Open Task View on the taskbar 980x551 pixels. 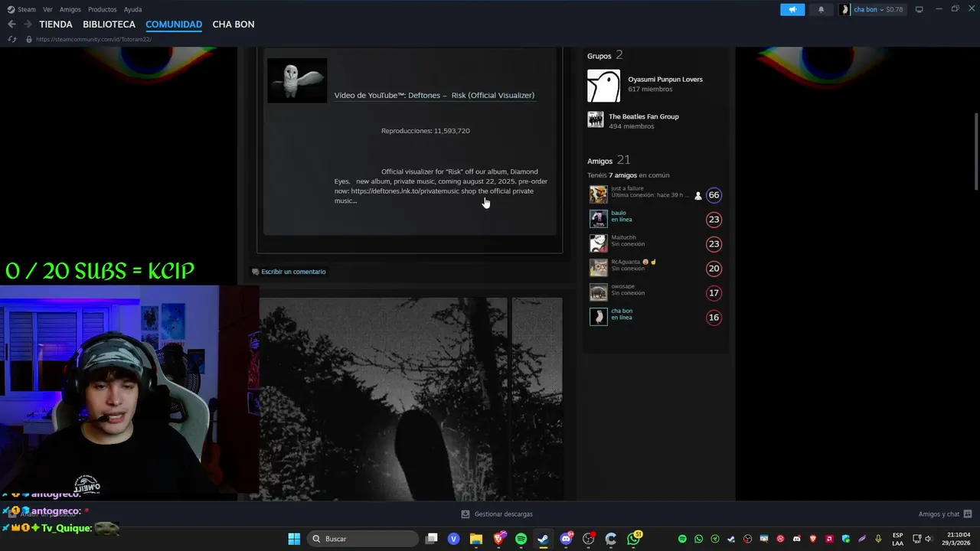[432, 539]
